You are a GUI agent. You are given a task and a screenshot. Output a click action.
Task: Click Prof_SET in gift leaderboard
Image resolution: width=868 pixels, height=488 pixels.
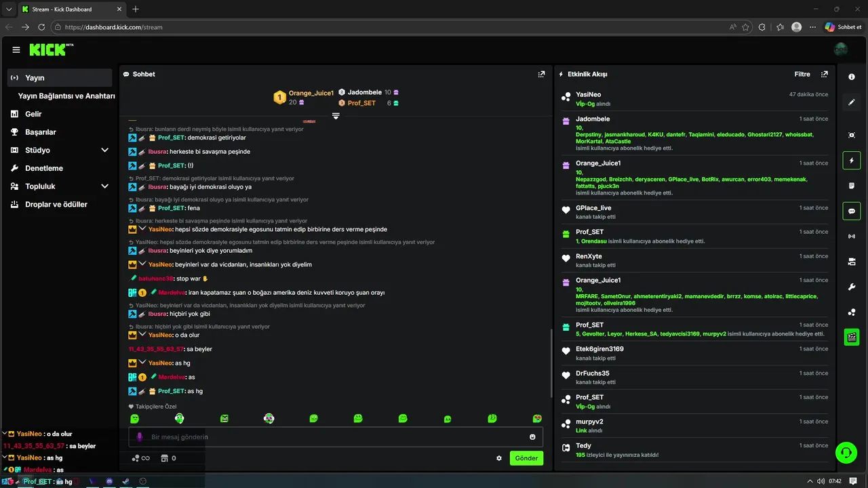click(361, 103)
